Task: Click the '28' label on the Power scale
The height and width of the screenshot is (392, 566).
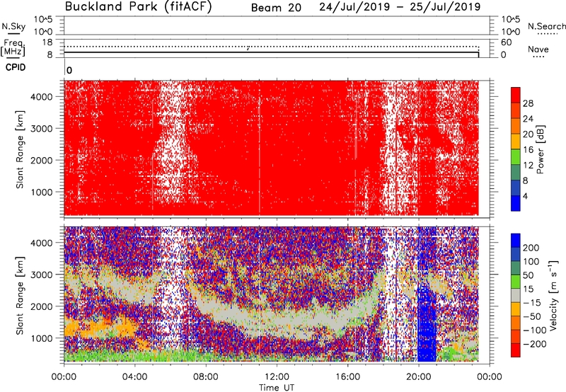Action: (x=528, y=103)
